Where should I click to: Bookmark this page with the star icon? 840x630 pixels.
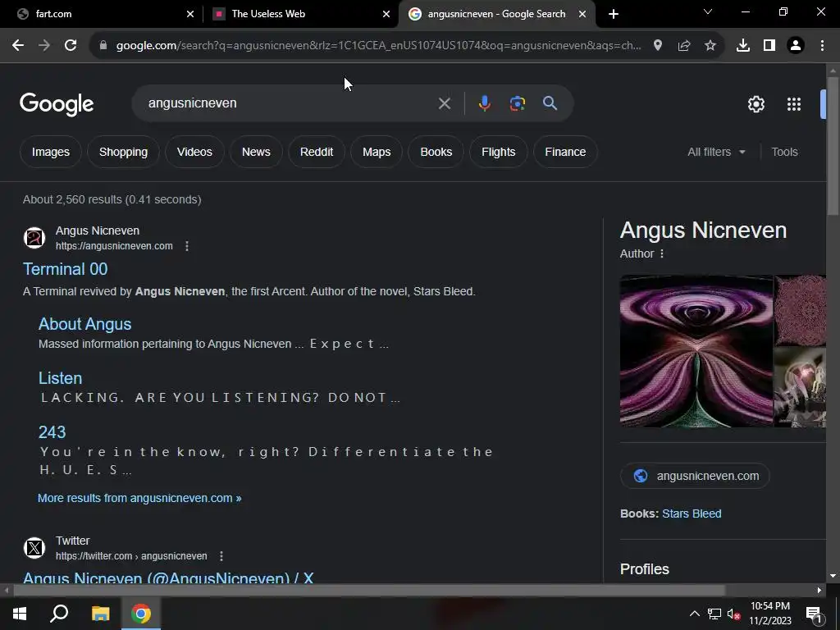coord(710,46)
